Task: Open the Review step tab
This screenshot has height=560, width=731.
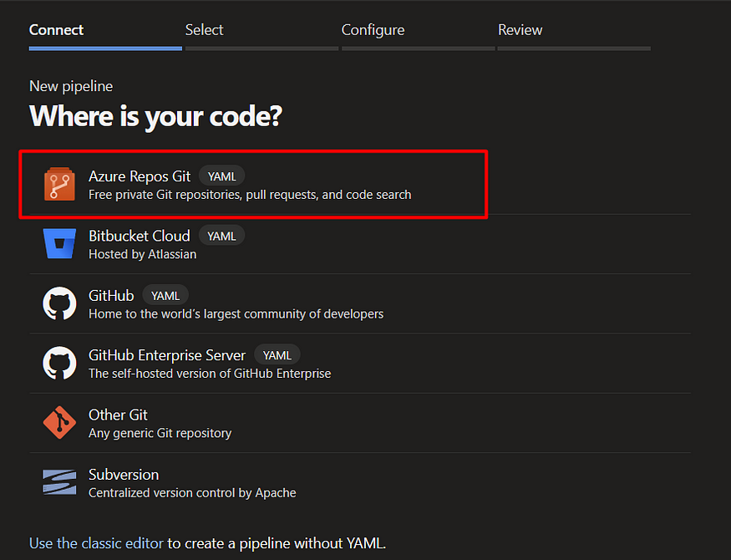Action: point(574,35)
